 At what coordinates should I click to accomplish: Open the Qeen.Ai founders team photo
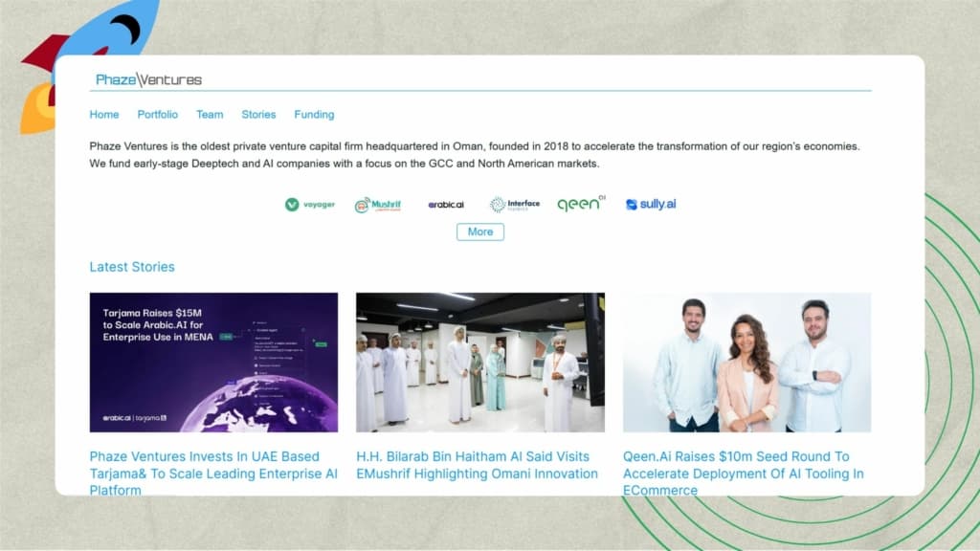[746, 363]
